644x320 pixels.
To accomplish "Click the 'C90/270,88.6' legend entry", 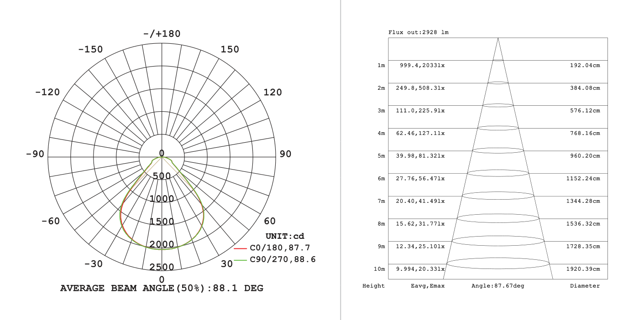I will click(283, 260).
